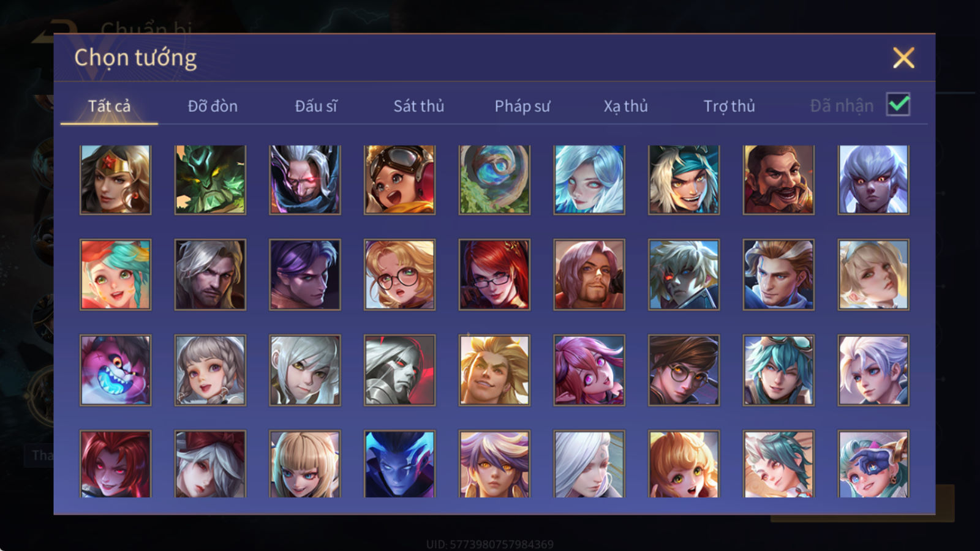Pick the green horned forest creature hero
980x551 pixels.
coord(210,179)
